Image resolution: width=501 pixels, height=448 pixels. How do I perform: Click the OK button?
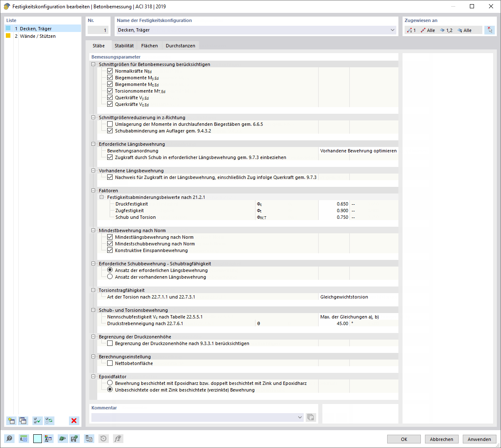(x=404, y=439)
